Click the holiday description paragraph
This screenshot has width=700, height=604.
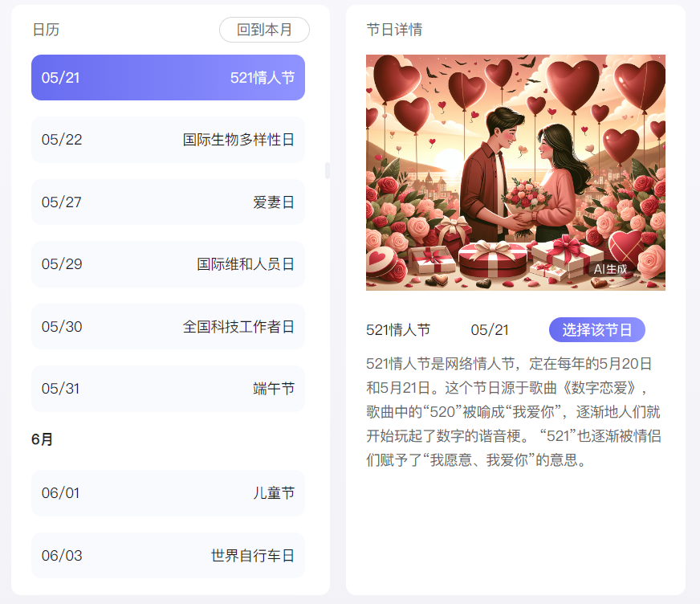point(514,411)
